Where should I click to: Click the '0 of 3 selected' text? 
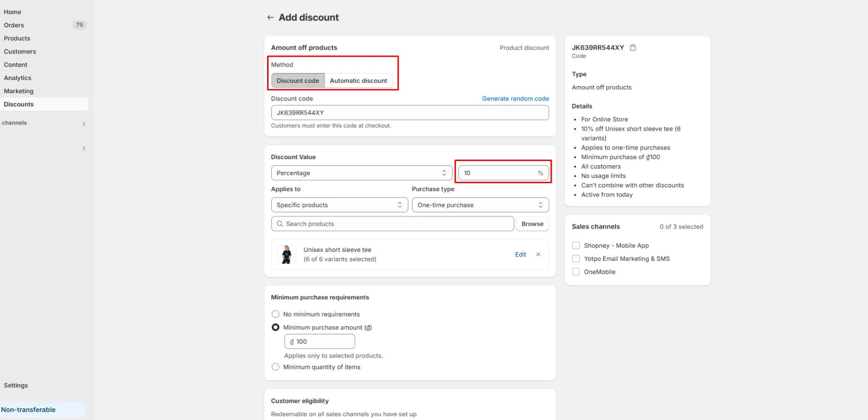(681, 227)
